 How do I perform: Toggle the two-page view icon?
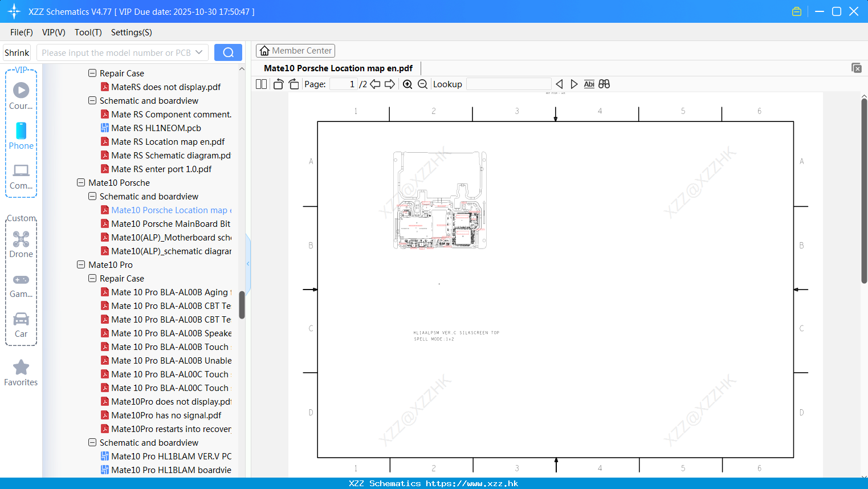point(261,84)
